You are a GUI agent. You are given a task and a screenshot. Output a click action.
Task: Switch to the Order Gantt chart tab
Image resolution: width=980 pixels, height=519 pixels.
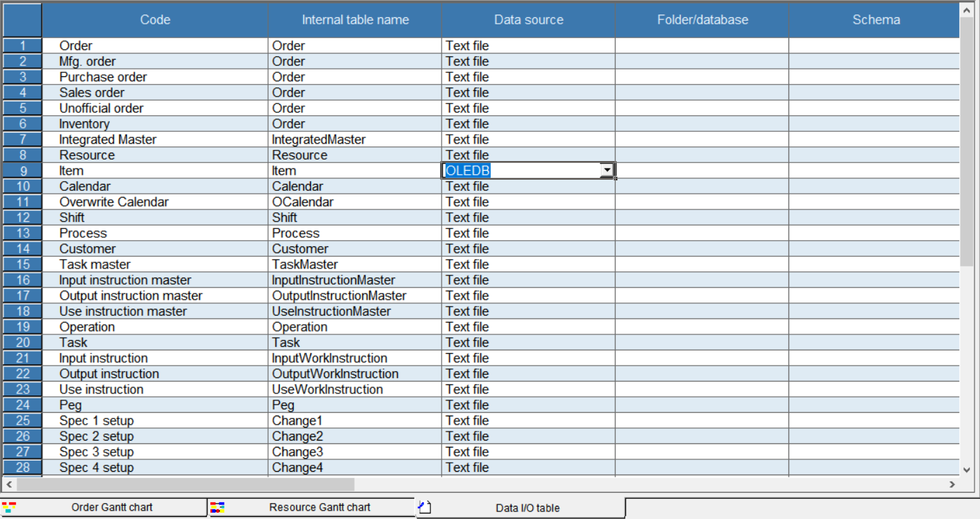click(x=111, y=507)
